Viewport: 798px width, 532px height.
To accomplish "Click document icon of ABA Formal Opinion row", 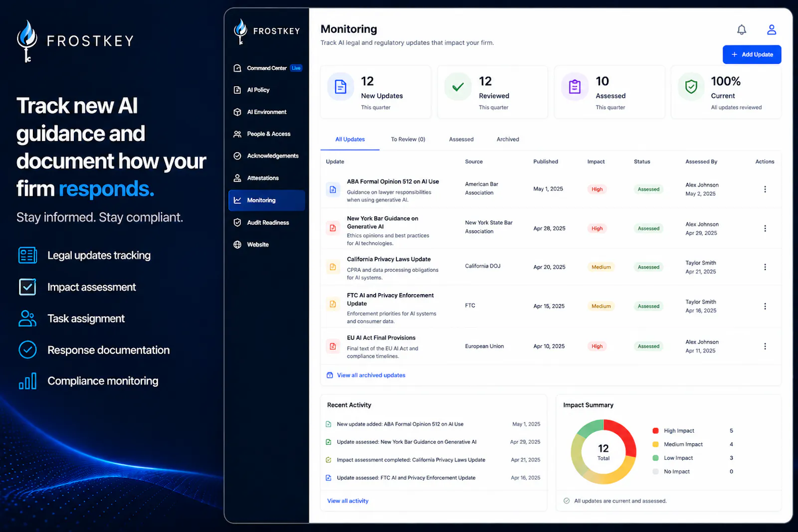I will (x=333, y=189).
